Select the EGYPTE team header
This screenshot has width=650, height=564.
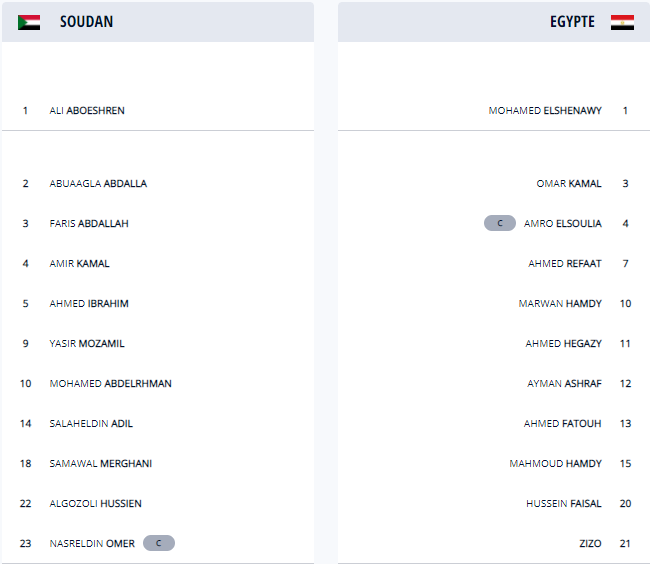click(x=572, y=22)
